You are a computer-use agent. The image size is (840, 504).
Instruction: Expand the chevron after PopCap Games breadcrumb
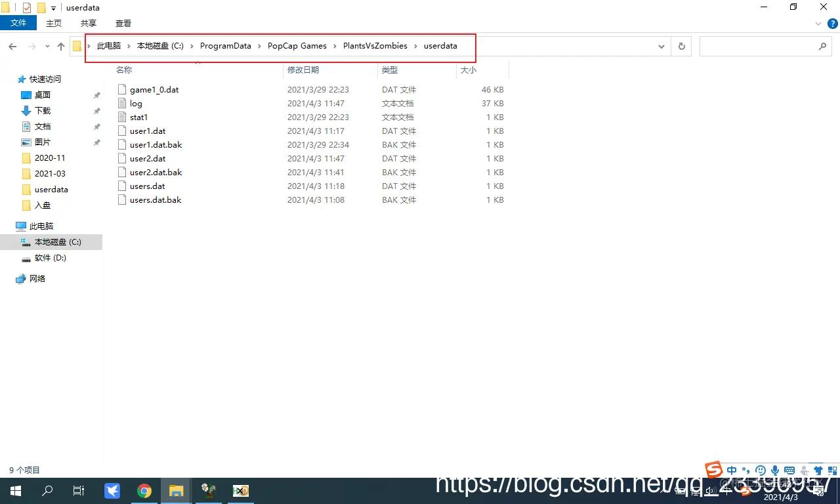point(335,46)
